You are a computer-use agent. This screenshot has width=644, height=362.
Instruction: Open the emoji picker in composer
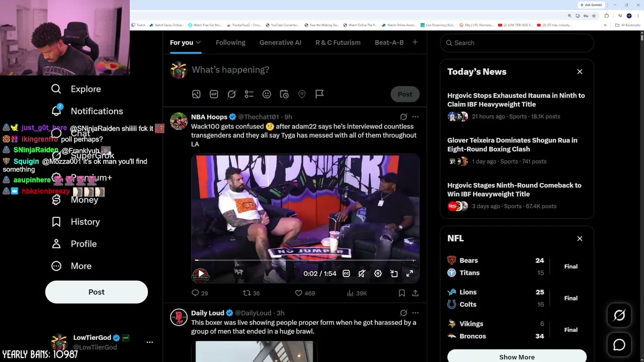[x=267, y=94]
